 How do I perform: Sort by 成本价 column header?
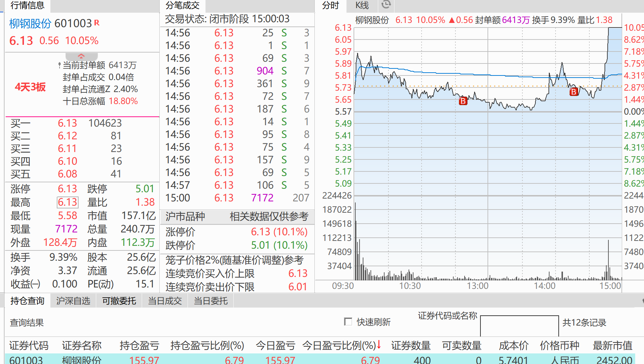pyautogui.click(x=514, y=345)
